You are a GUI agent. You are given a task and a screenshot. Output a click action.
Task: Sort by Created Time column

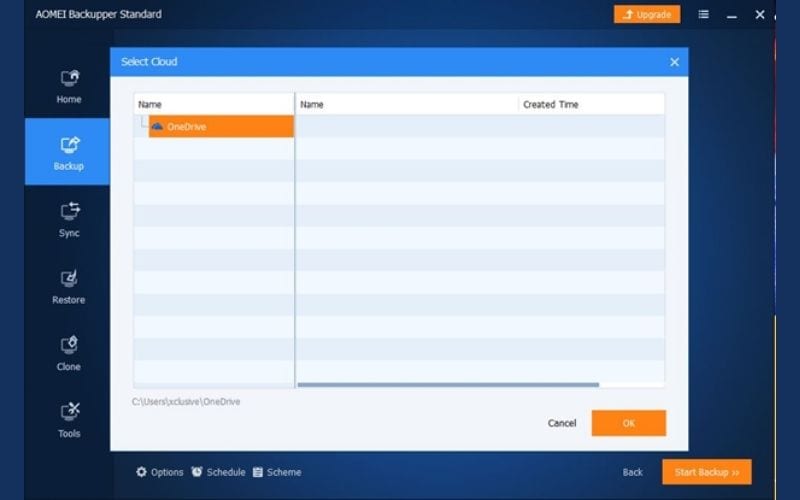[551, 105]
